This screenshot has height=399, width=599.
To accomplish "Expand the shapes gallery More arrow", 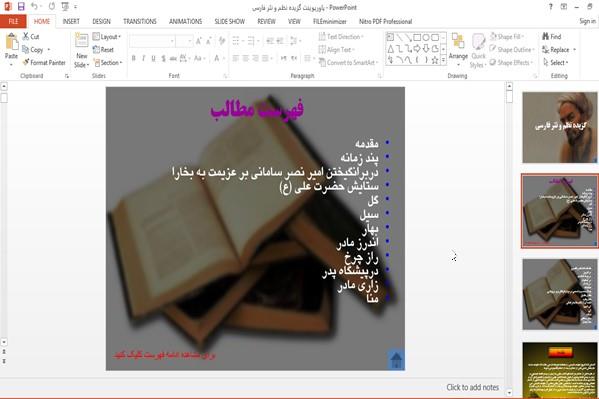I will [x=443, y=60].
